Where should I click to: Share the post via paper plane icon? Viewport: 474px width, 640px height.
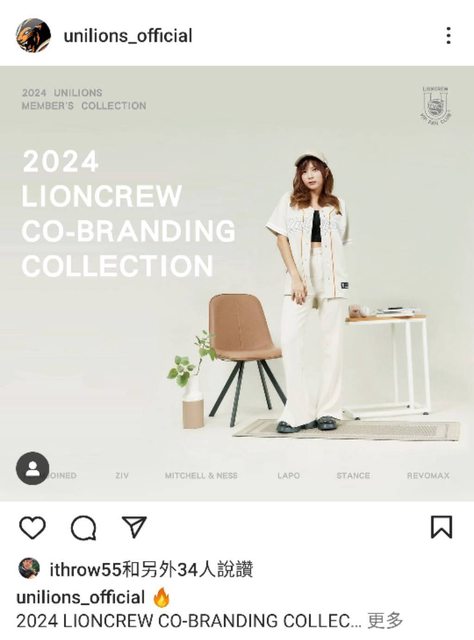tap(134, 527)
